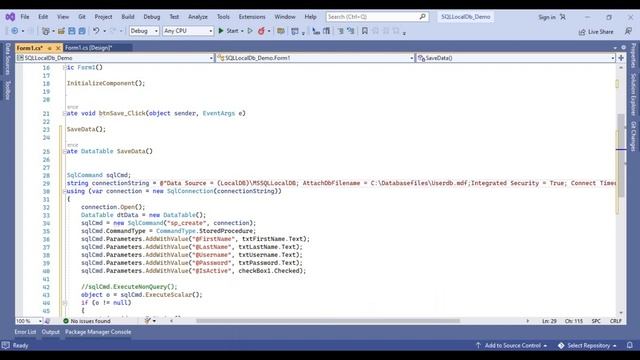
Task: Click the search magnifier icon
Action: point(423,17)
